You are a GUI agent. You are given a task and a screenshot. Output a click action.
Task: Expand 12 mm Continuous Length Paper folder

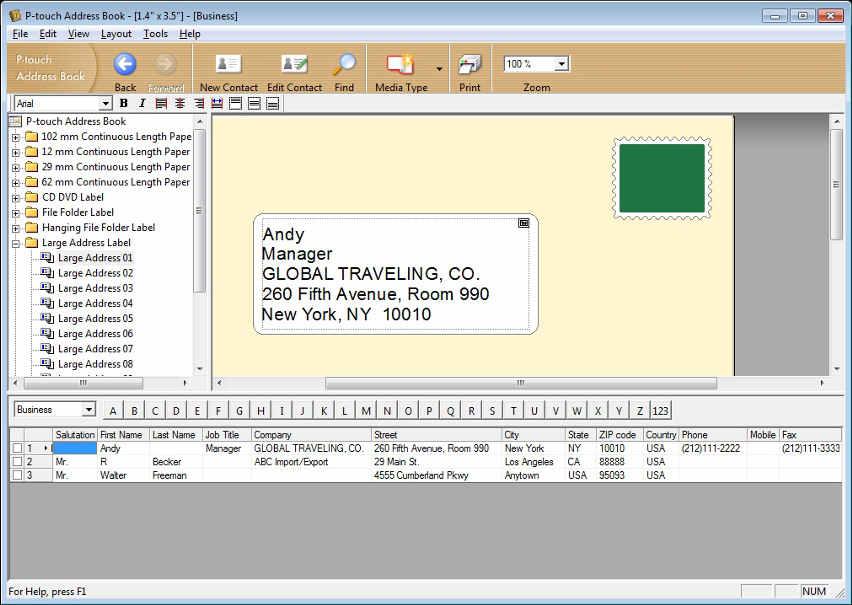[x=16, y=153]
